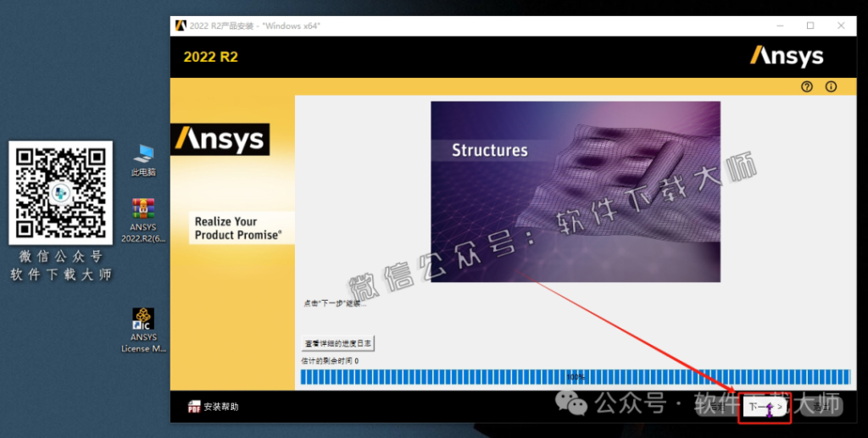
Task: Select the ANSYS 2022.R2 archive desktop icon
Action: 143,220
